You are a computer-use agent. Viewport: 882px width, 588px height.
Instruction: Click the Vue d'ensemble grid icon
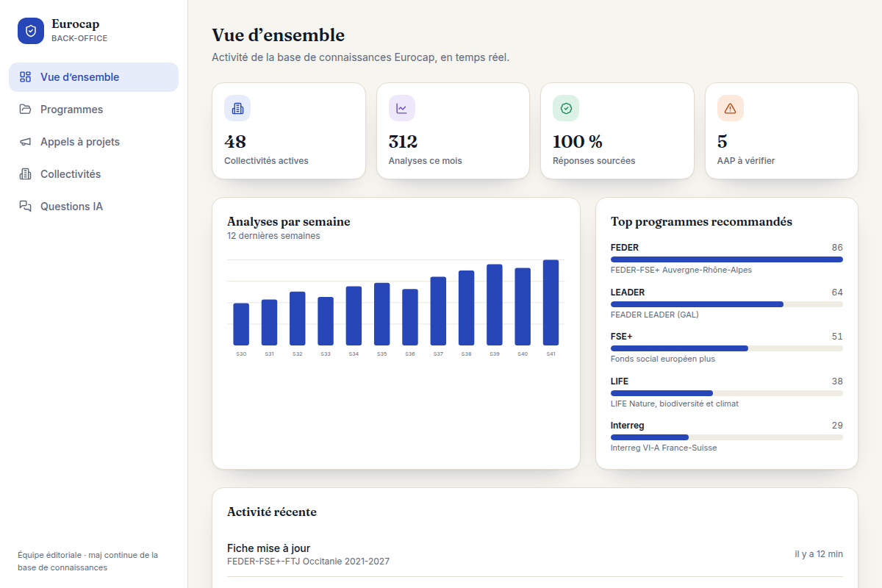tap(26, 77)
